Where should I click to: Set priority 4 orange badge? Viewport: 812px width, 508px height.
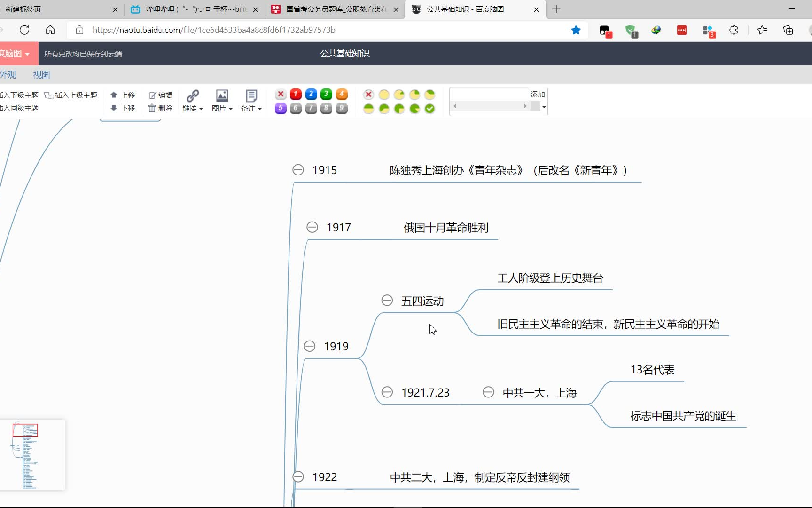(342, 94)
